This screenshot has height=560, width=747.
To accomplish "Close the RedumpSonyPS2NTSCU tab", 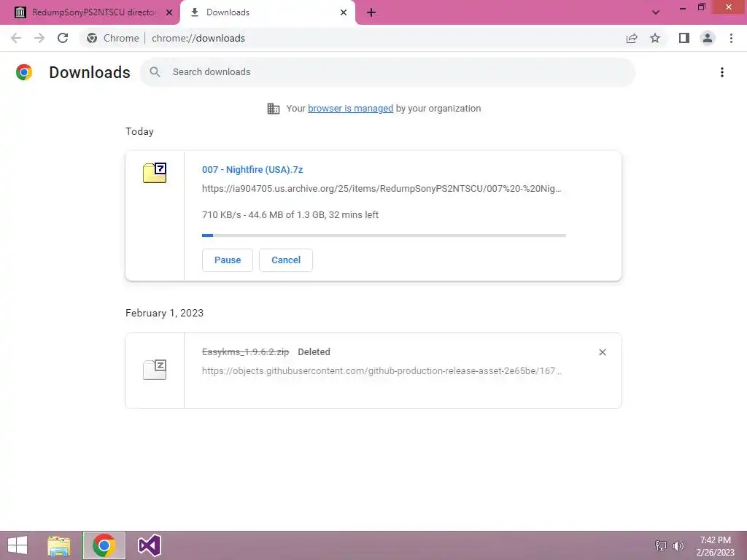I will [169, 12].
